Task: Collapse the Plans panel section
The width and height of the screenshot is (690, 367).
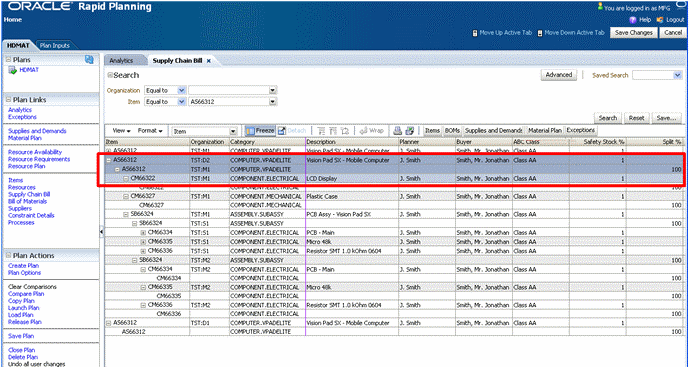Action: pyautogui.click(x=8, y=59)
